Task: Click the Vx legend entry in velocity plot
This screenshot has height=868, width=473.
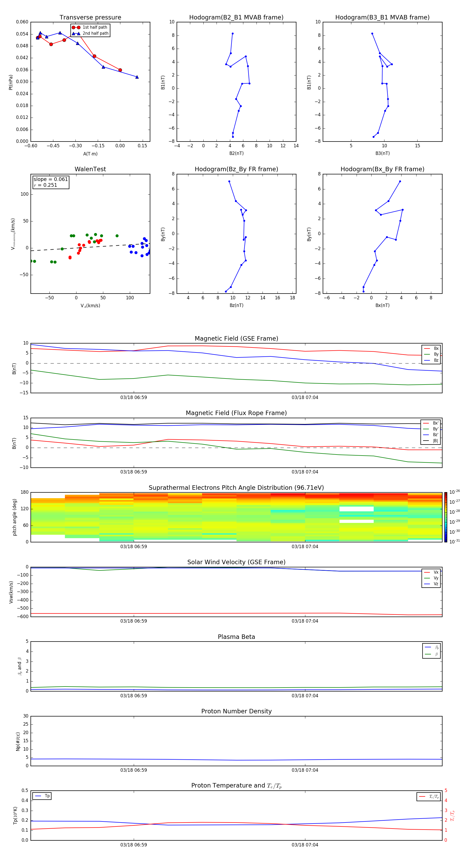Action: [x=431, y=572]
